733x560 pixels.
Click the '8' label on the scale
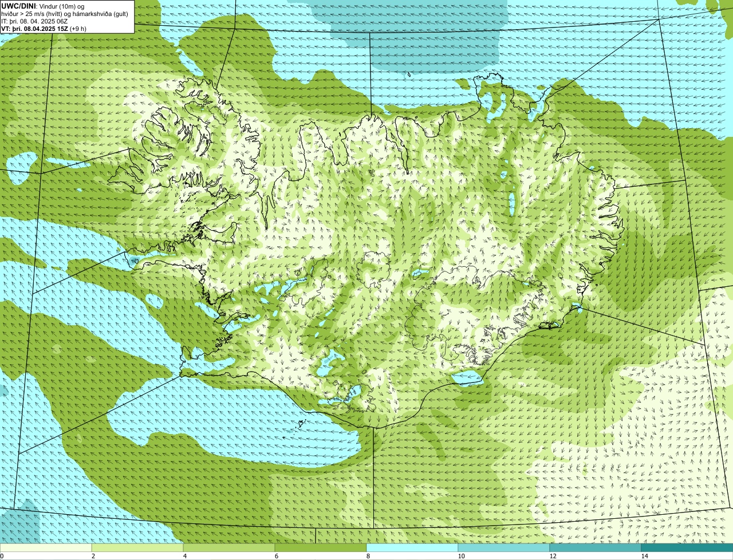pyautogui.click(x=368, y=556)
